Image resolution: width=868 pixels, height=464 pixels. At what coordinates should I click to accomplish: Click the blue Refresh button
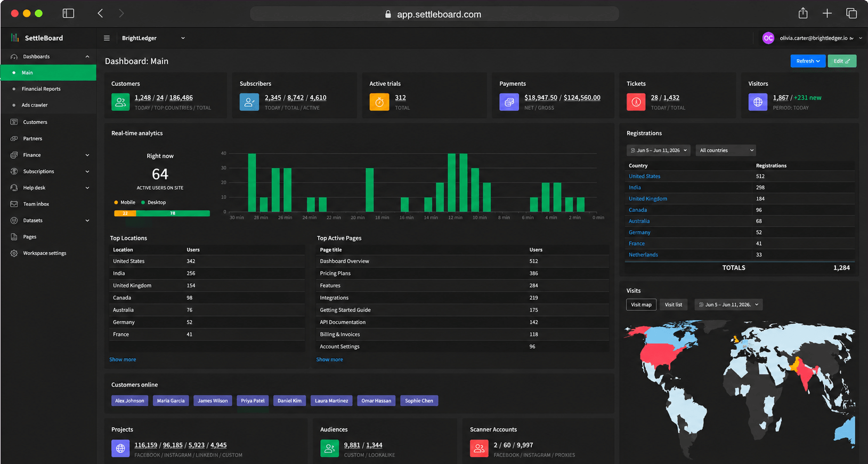[808, 61]
